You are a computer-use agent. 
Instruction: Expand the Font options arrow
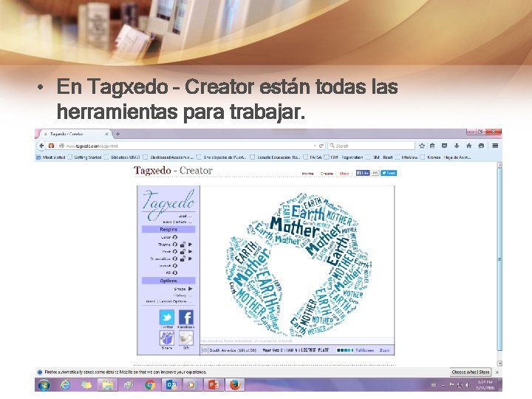[x=191, y=251]
